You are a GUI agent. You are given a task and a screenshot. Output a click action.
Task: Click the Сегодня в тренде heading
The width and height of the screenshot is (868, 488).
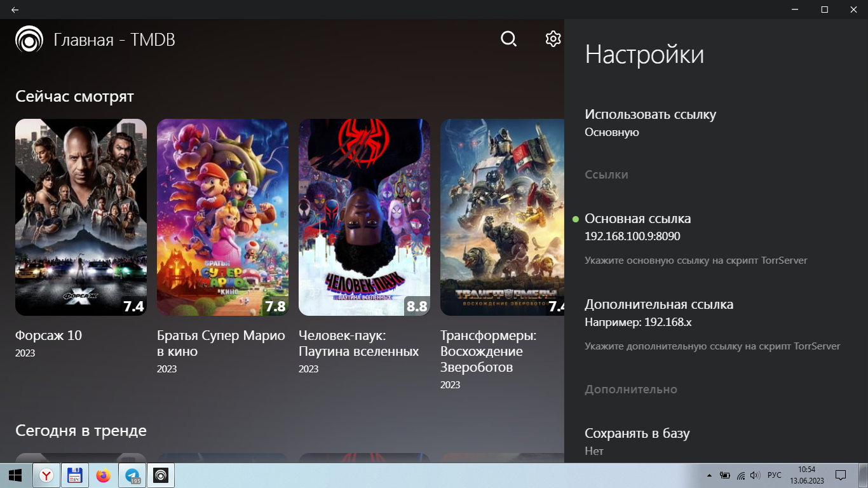81,431
